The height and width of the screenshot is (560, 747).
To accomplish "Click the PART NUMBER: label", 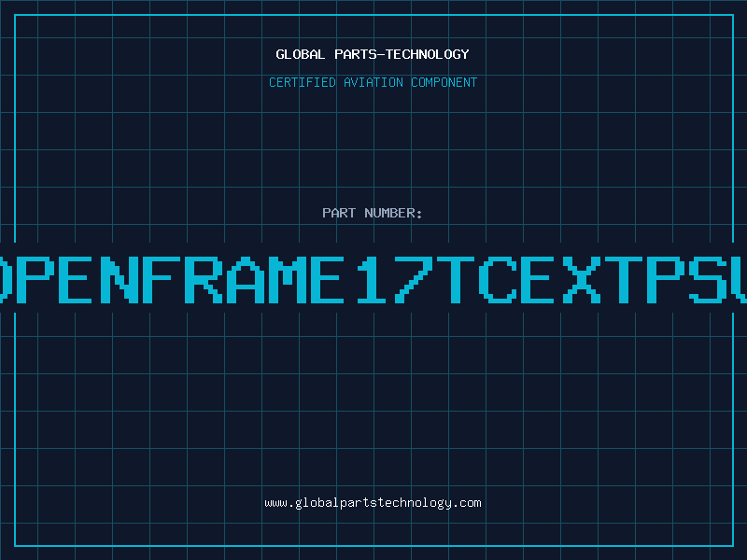I will pyautogui.click(x=372, y=213).
